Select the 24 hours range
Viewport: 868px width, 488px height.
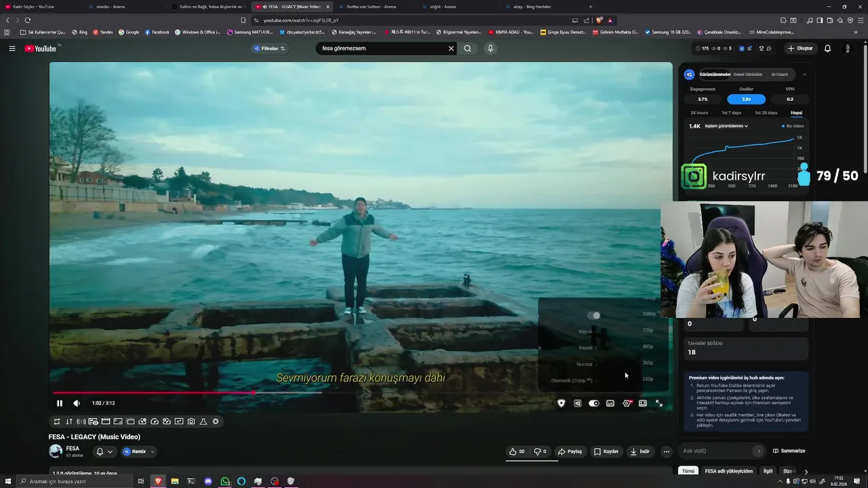click(699, 113)
